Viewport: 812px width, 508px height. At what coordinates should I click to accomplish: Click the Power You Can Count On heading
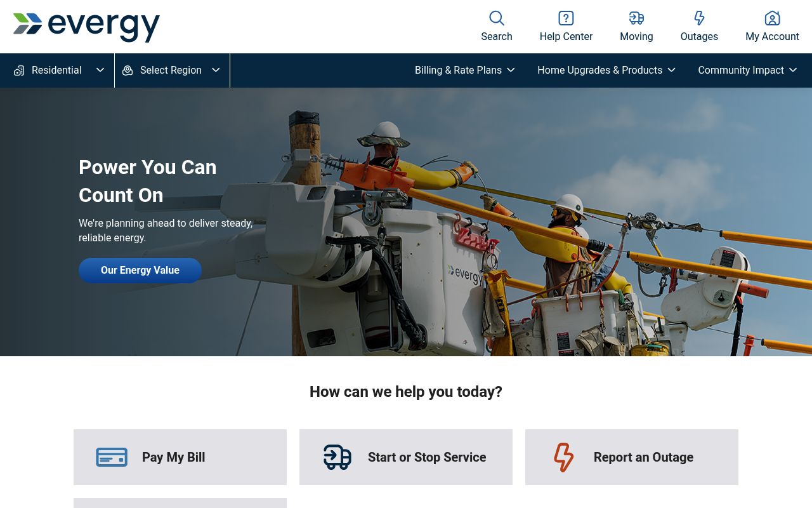click(148, 181)
